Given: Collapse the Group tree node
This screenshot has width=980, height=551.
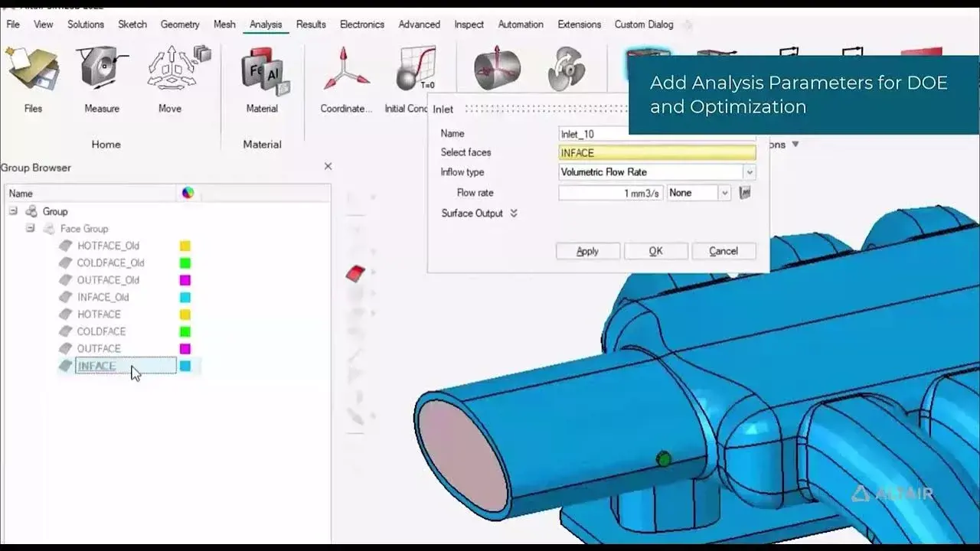Looking at the screenshot, I should click(13, 210).
